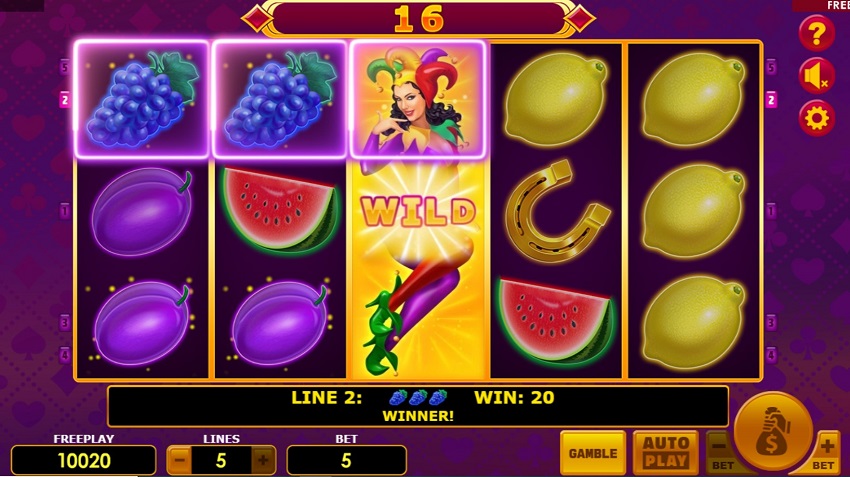This screenshot has height=477, width=850.
Task: Click the golden horseshoe symbol
Action: pos(556,210)
